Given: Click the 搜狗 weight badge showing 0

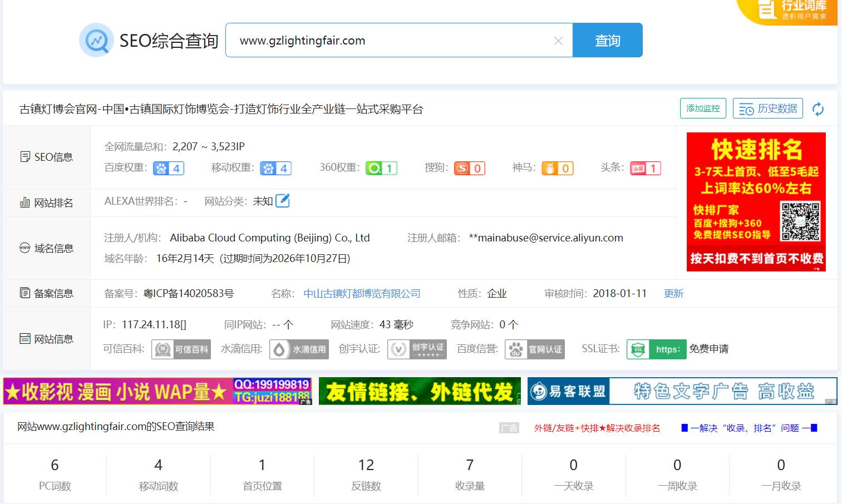Looking at the screenshot, I should pos(469,168).
